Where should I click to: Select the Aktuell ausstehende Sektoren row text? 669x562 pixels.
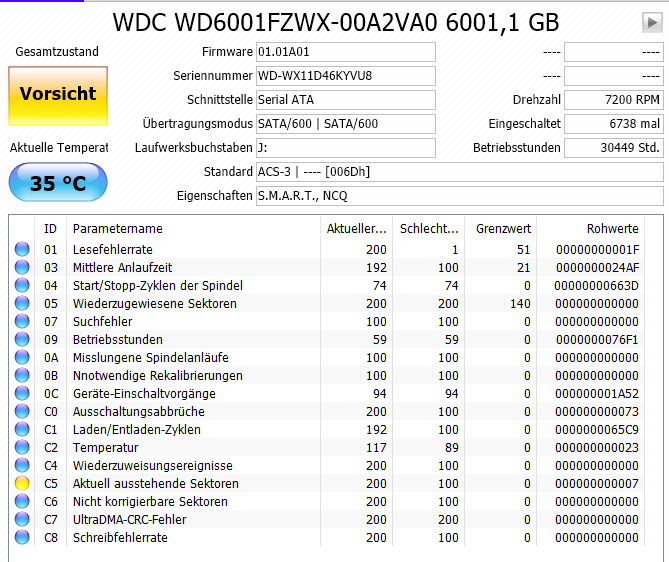tap(156, 483)
